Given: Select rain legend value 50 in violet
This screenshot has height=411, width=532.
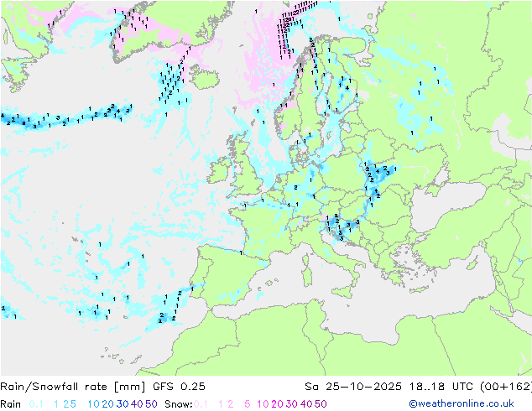Looking at the screenshot, I should tap(151, 404).
